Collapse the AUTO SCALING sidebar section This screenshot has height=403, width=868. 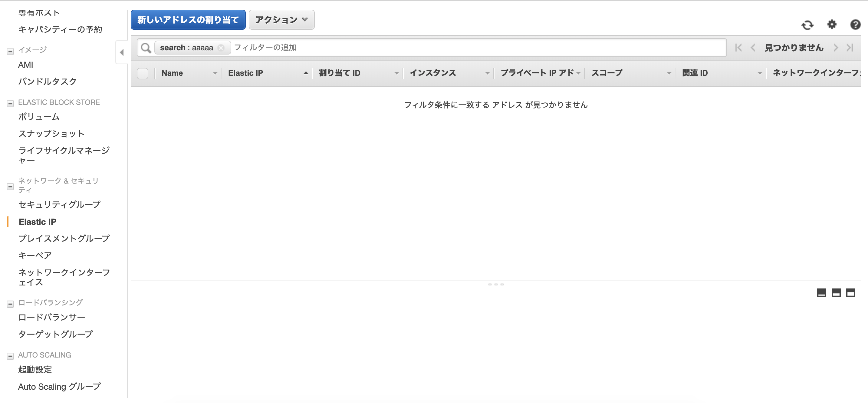tap(11, 356)
